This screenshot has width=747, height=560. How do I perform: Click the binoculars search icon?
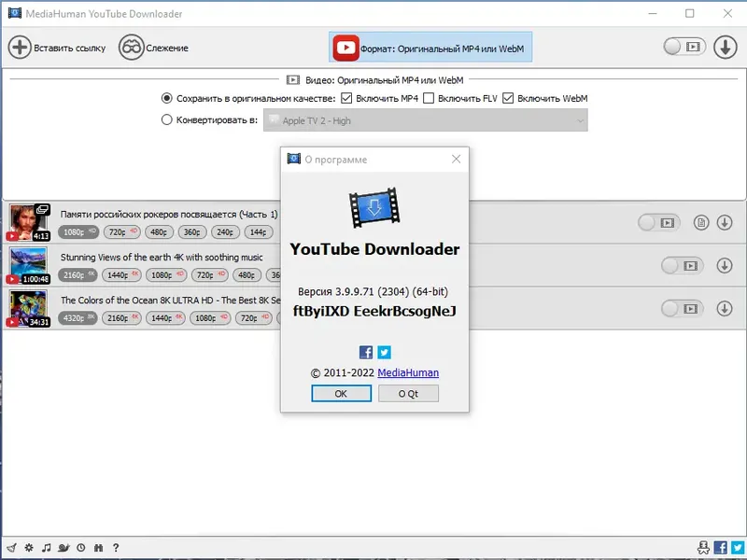tap(98, 550)
